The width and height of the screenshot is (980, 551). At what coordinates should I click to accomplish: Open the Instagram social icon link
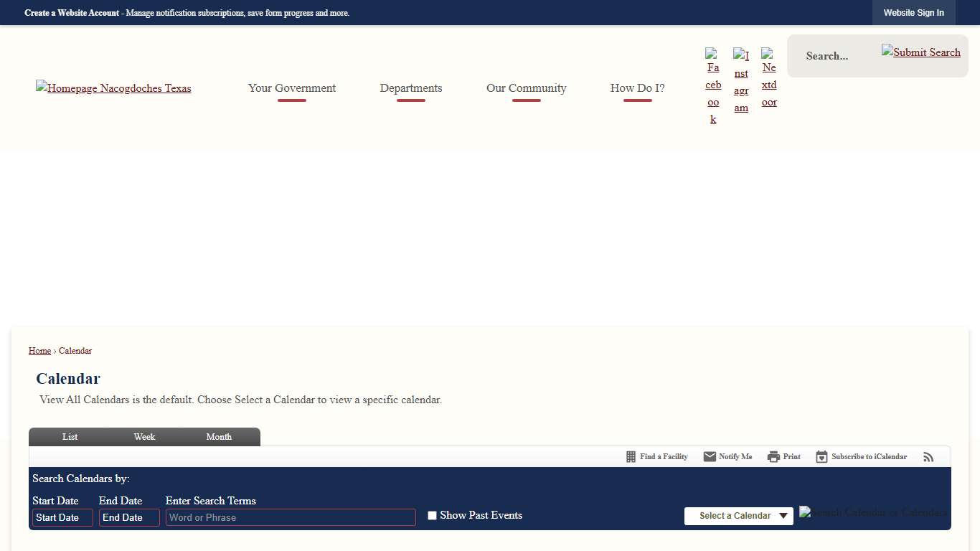point(741,81)
